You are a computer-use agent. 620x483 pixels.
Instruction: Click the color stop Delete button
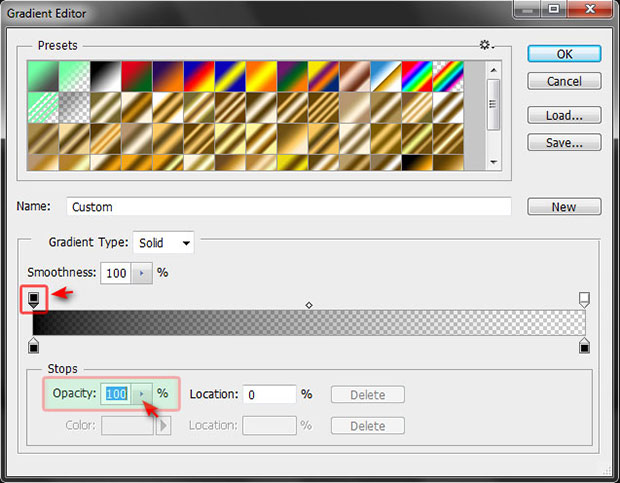(x=368, y=426)
